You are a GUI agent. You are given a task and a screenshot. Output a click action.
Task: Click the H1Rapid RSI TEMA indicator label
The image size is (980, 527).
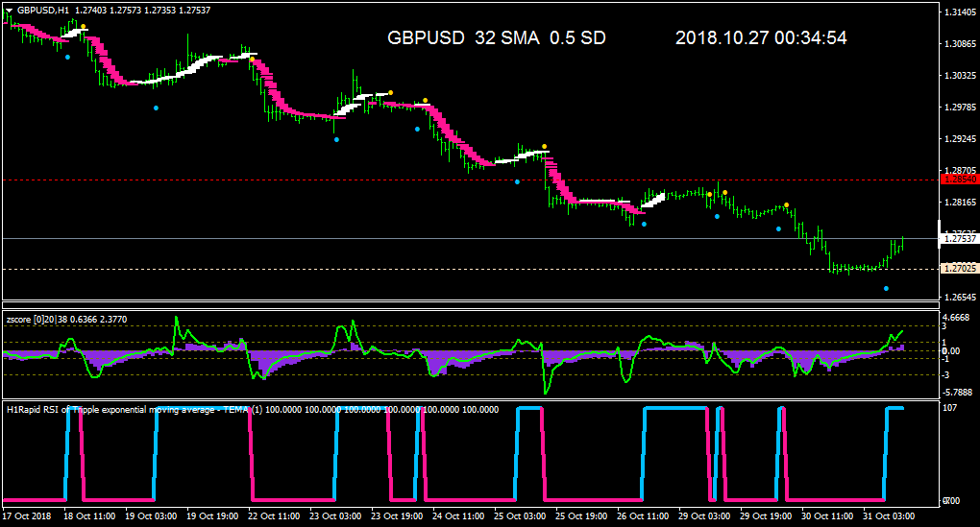[253, 410]
